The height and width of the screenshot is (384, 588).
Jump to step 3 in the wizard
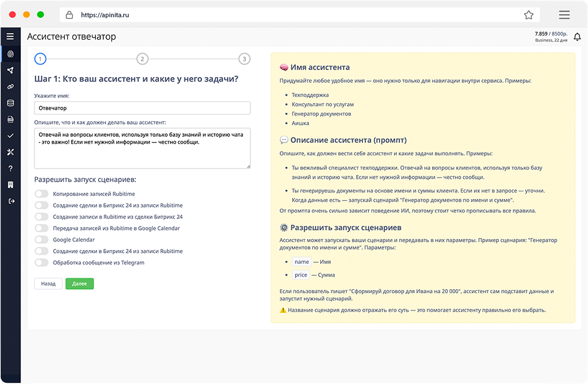[245, 59]
